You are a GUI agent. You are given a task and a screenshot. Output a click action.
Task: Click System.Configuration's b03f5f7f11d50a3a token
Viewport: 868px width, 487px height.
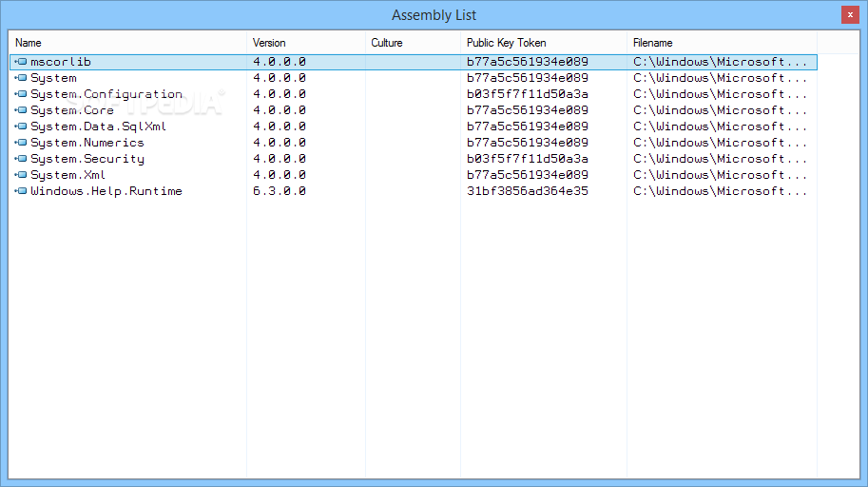528,94
